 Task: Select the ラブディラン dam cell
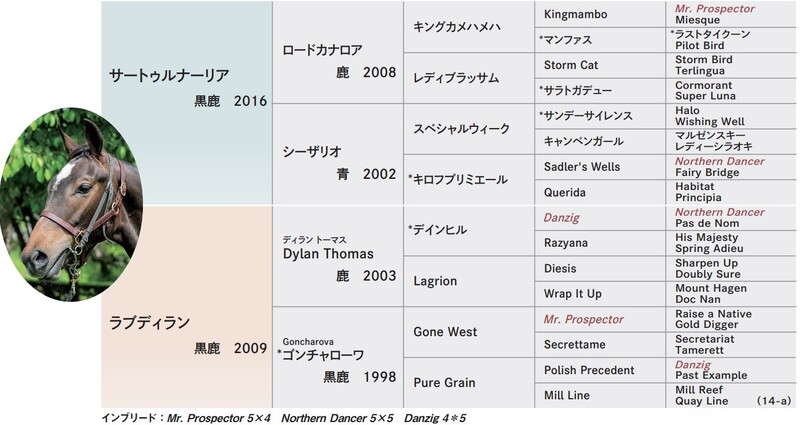pos(150,322)
